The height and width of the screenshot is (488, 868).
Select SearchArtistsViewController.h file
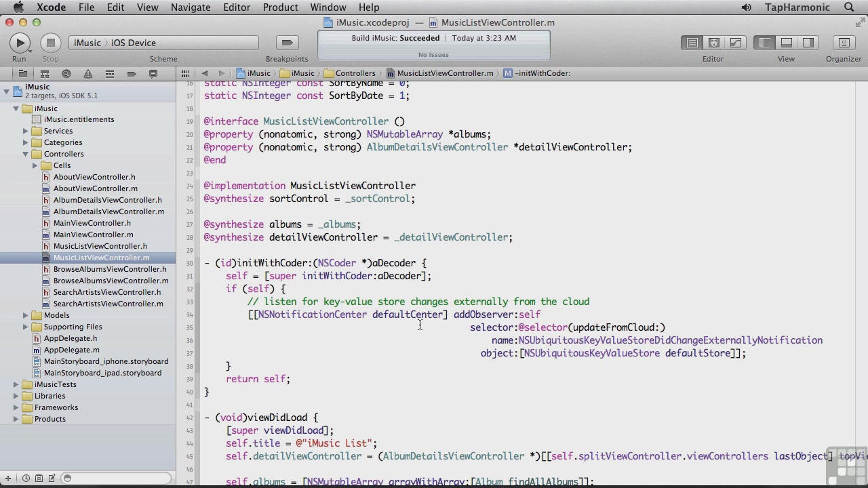point(107,292)
